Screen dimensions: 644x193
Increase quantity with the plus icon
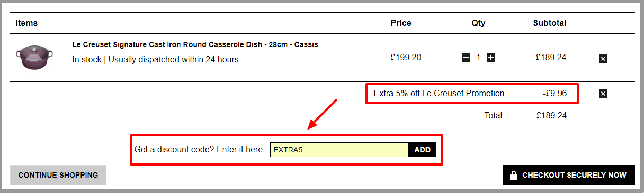491,58
